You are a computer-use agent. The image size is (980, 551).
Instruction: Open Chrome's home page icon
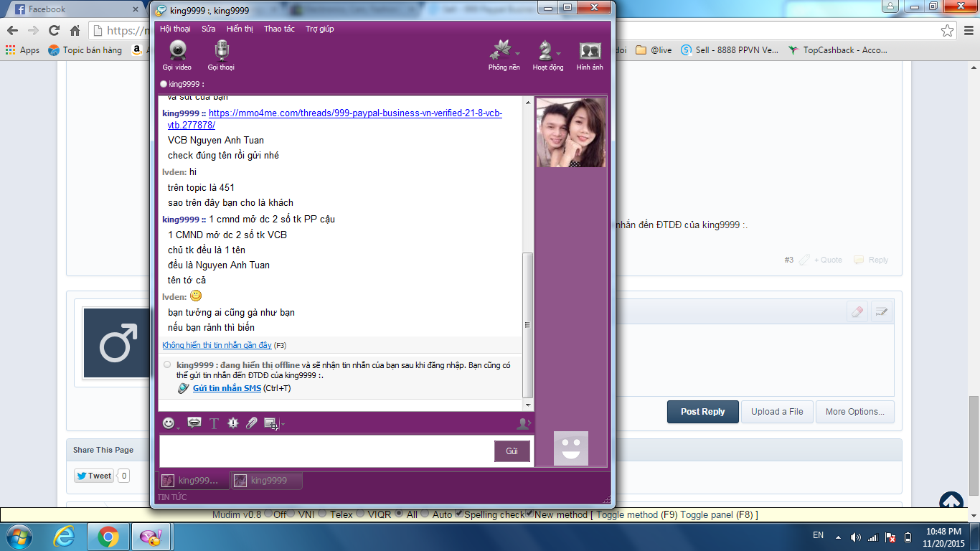(x=75, y=31)
